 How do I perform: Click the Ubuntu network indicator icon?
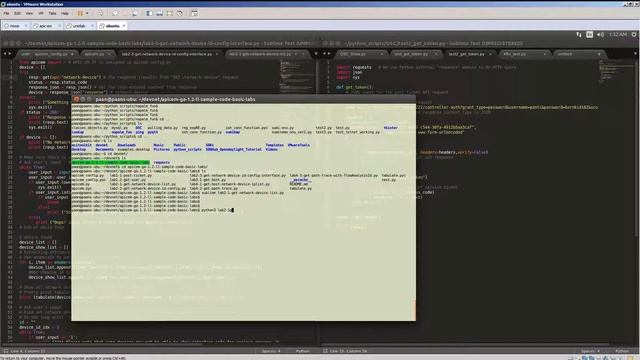click(579, 35)
